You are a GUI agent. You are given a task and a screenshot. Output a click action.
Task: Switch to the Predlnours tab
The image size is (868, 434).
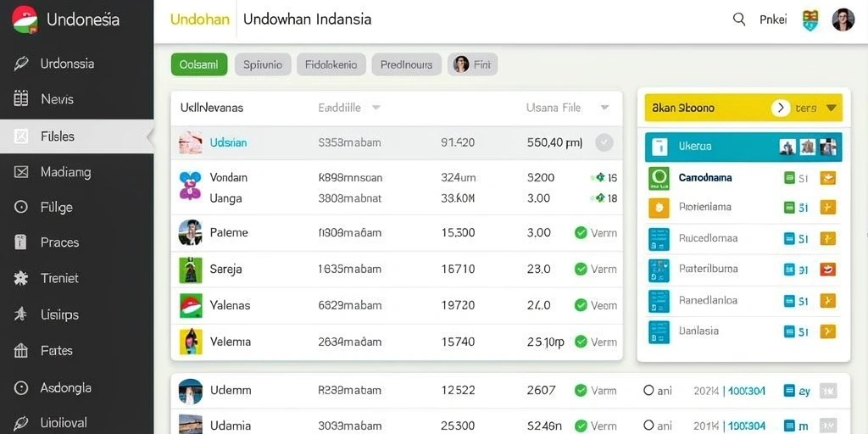(x=406, y=64)
